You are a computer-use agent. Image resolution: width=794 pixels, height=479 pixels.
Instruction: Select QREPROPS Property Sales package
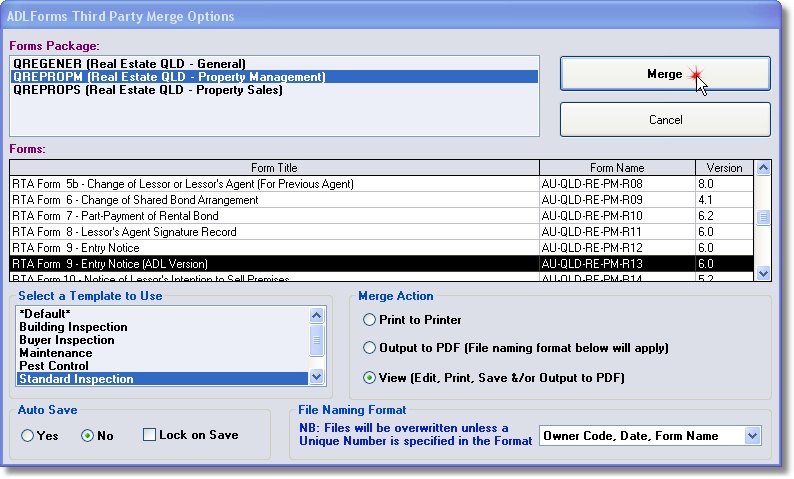tap(274, 90)
